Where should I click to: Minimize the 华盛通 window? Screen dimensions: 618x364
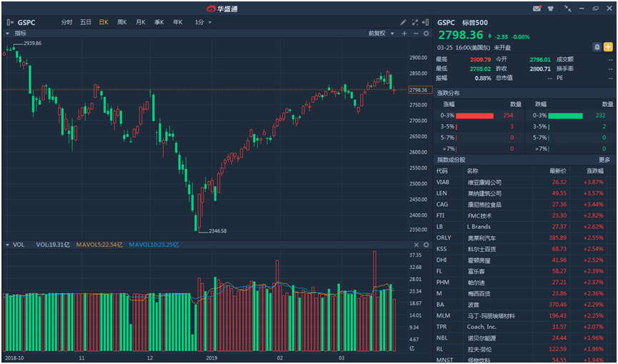582,9
